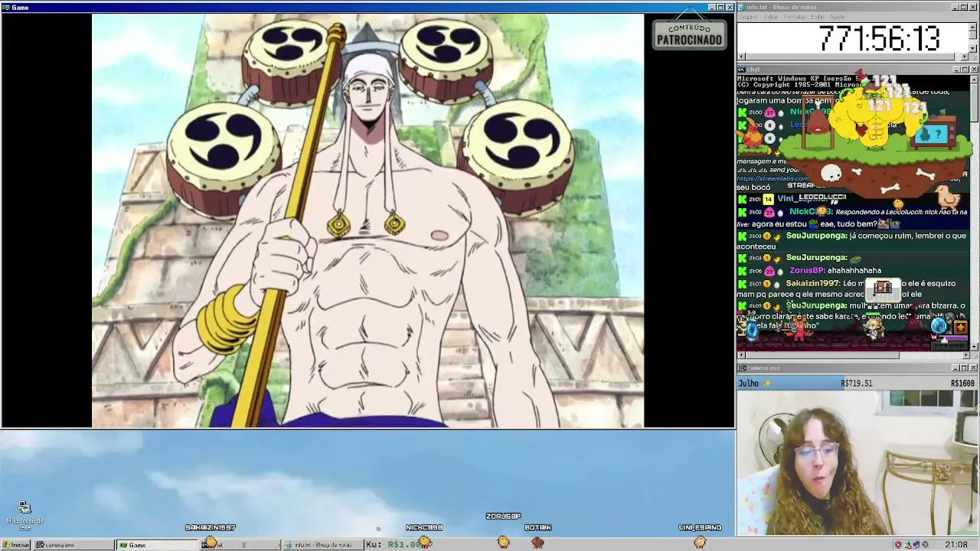
Task: Click the brown chicken under BOTRIK label
Action: [537, 542]
